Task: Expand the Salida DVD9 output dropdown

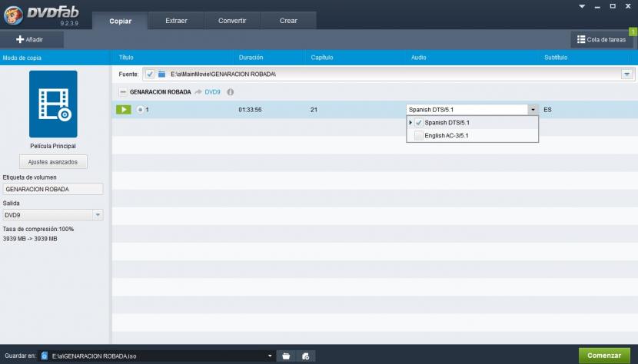Action: [98, 215]
